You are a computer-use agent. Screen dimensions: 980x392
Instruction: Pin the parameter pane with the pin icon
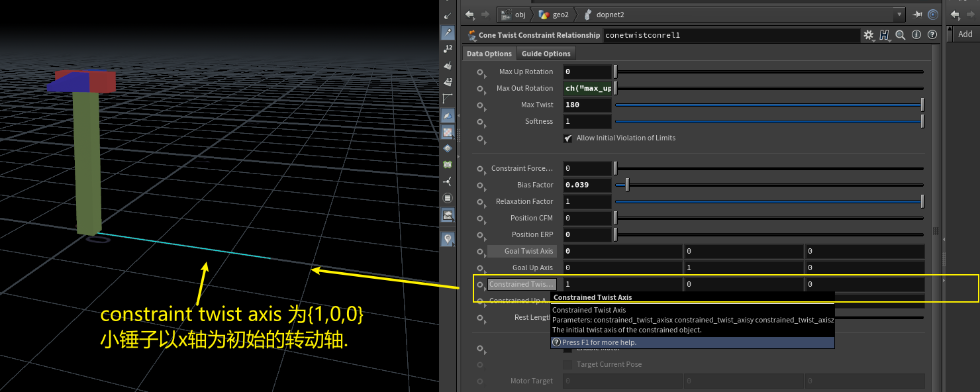(918, 15)
